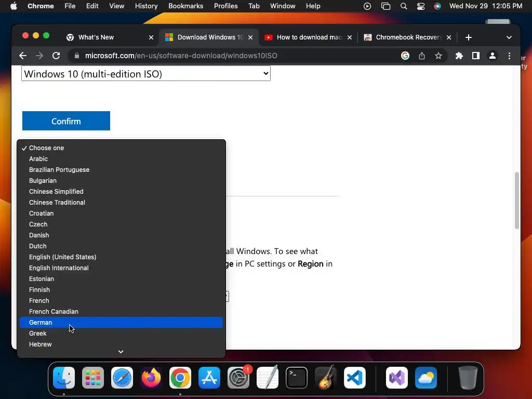Click the list scroll-down chevron
Screen dimensions: 532x399
point(121,352)
